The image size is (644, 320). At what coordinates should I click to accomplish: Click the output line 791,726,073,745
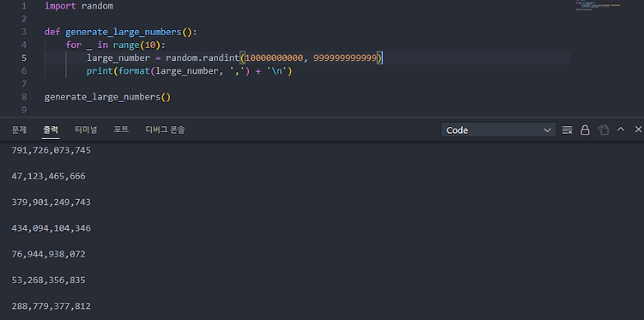pyautogui.click(x=51, y=151)
